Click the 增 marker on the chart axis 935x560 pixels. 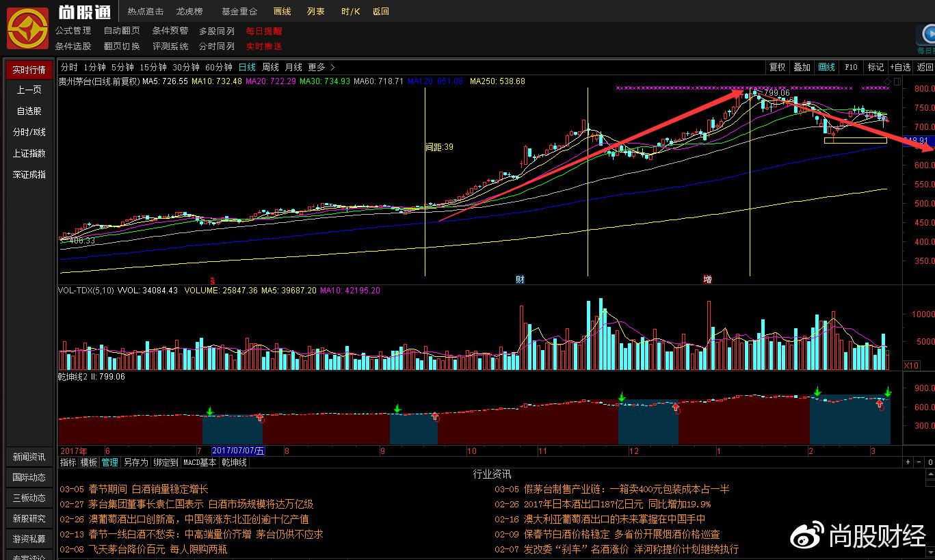707,280
